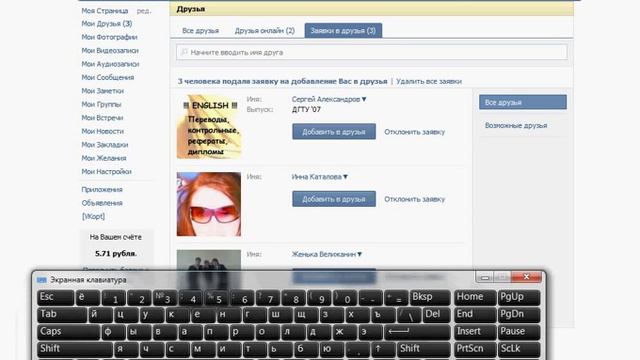The width and height of the screenshot is (640, 360).
Task: Toggle ScLk key on-screen keyboard
Action: tap(519, 349)
